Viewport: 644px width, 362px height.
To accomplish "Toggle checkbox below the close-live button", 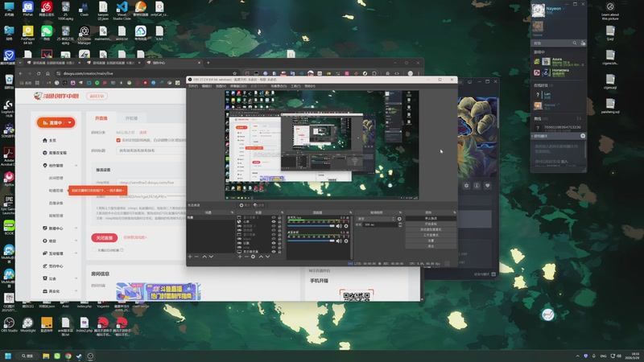I will point(94,250).
